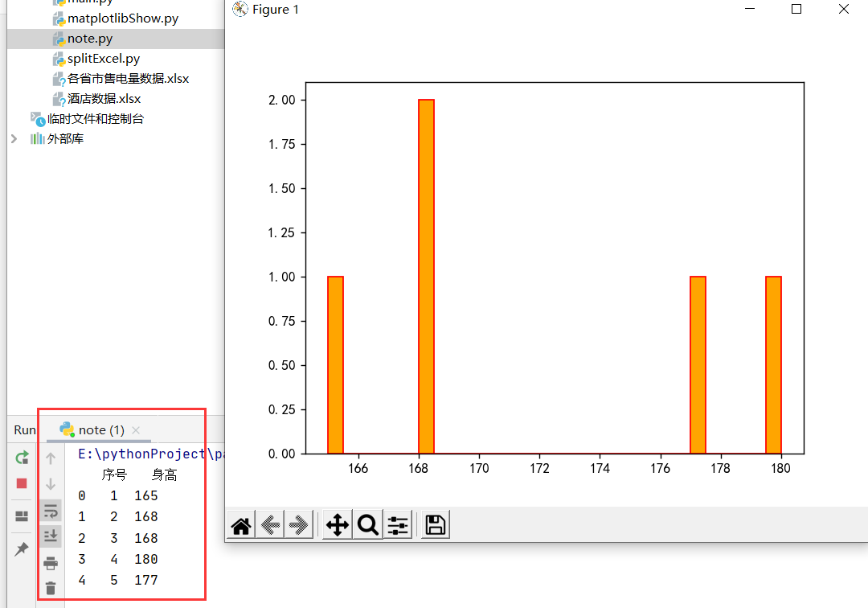Click the Up stack trace arrow
868x608 pixels.
(51, 458)
